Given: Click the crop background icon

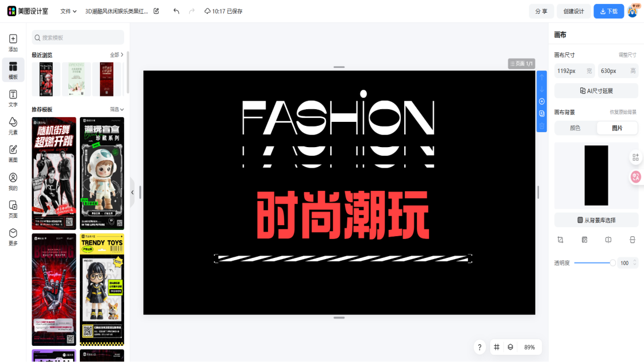Looking at the screenshot, I should (x=560, y=240).
